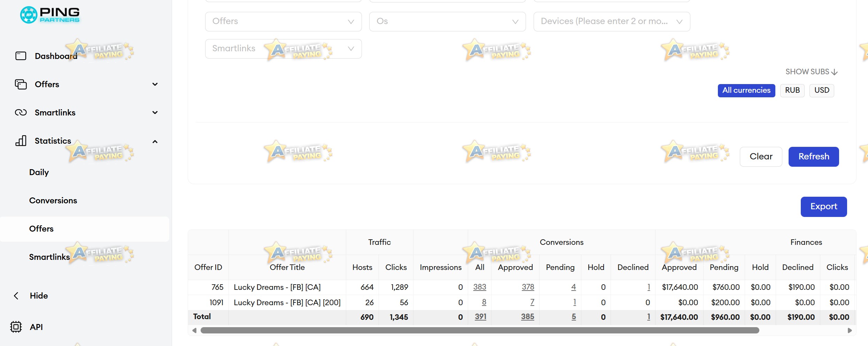
Task: Open the Smartlinks statistics page
Action: tap(49, 257)
